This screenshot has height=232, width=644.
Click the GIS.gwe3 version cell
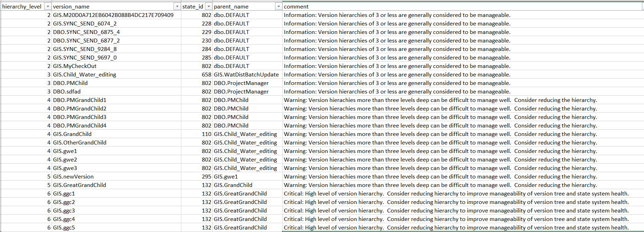116,168
